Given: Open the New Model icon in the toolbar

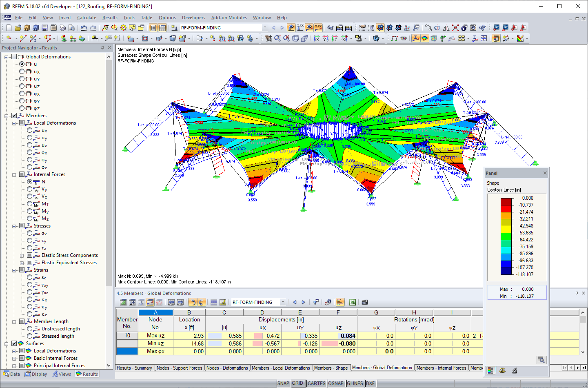Looking at the screenshot, I should (x=8, y=27).
